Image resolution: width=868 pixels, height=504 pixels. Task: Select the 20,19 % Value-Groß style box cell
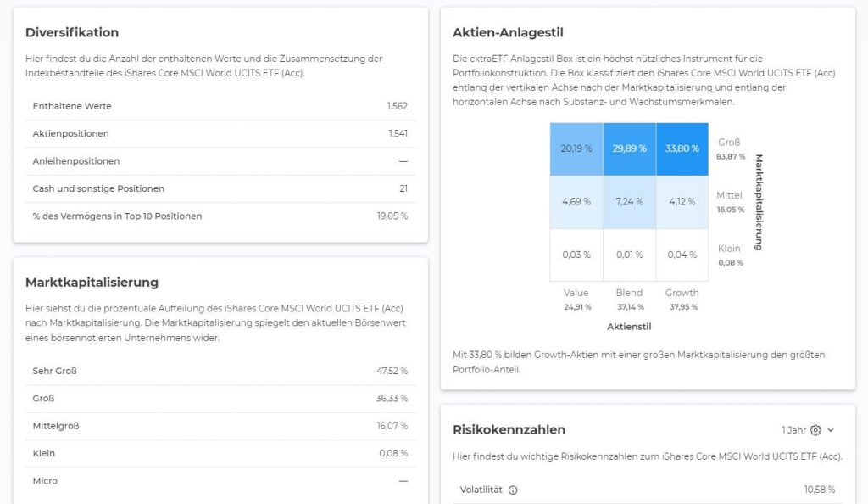pyautogui.click(x=576, y=149)
